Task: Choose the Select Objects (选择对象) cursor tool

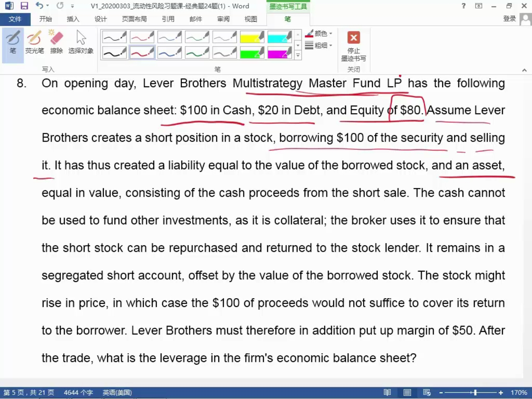Action: pos(81,42)
